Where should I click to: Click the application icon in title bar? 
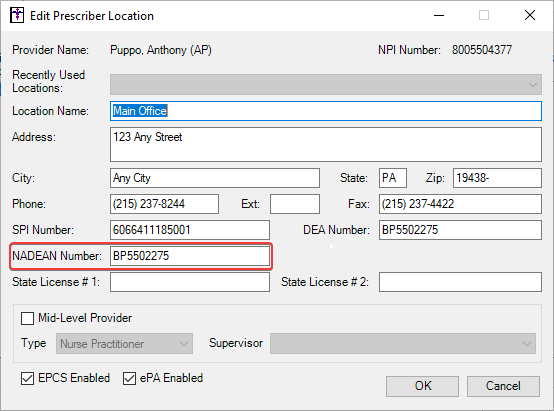17,15
